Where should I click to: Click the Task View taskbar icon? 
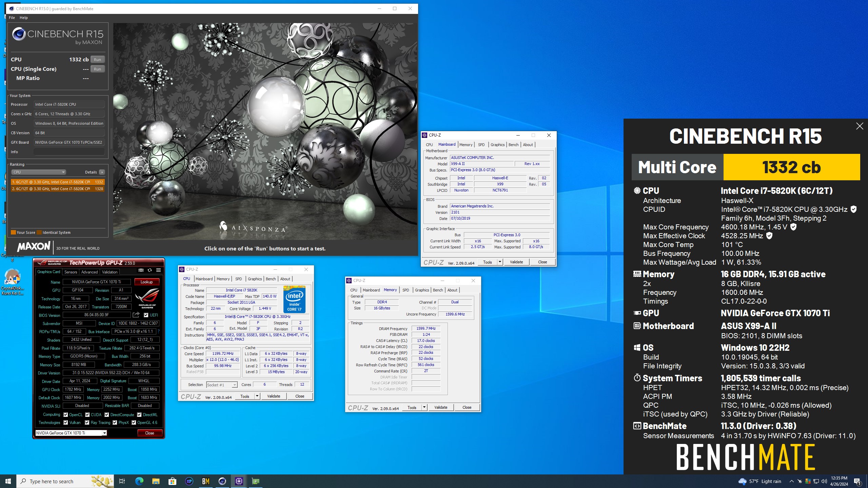coord(122,481)
